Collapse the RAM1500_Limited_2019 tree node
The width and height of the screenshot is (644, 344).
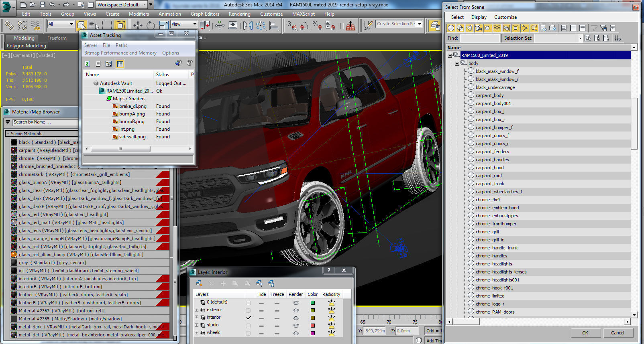(x=450, y=55)
